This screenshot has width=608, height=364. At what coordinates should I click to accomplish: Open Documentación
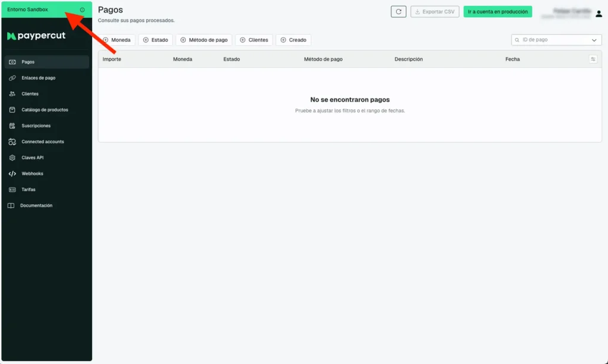tap(47, 205)
